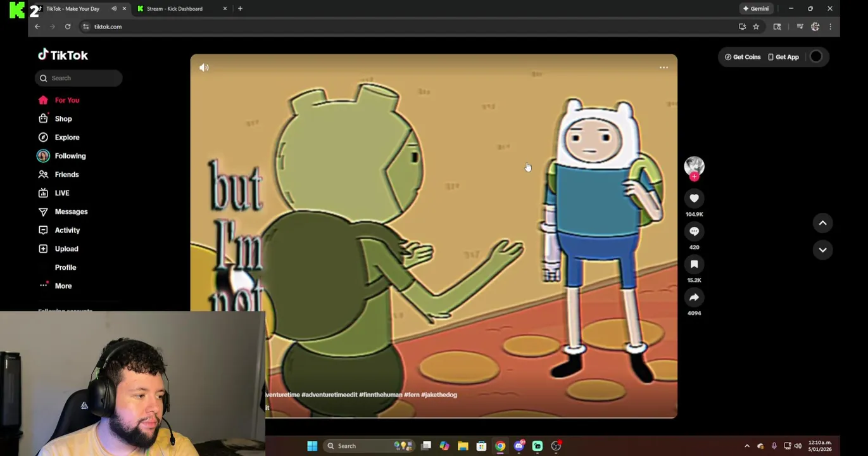This screenshot has height=456, width=868.
Task: Open the clock showing 12:10 a.m.
Action: (820, 446)
